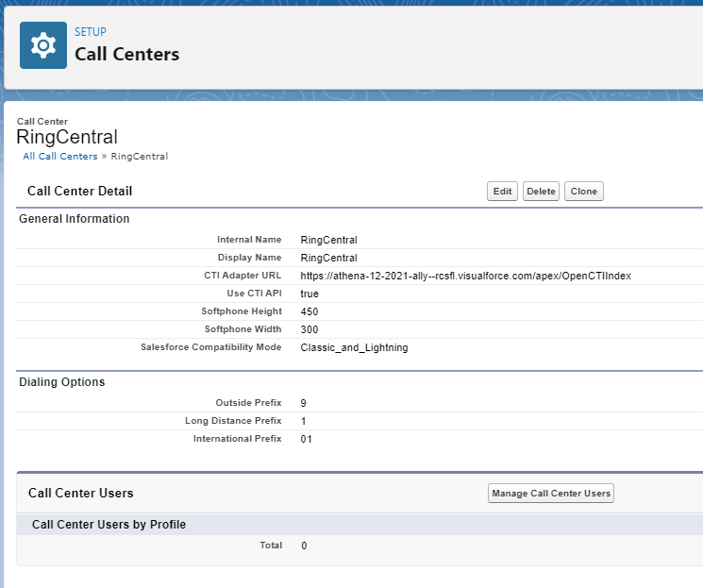Click the Use CTI API value true
The width and height of the screenshot is (703, 588).
pos(310,294)
